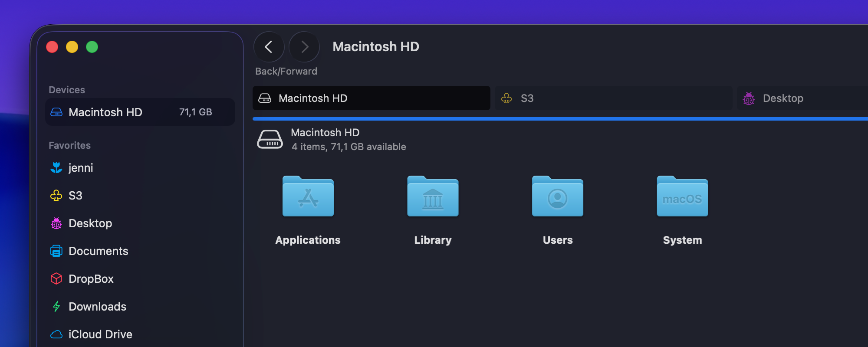868x347 pixels.
Task: Click the green lightning bolt Downloads icon
Action: click(56, 307)
